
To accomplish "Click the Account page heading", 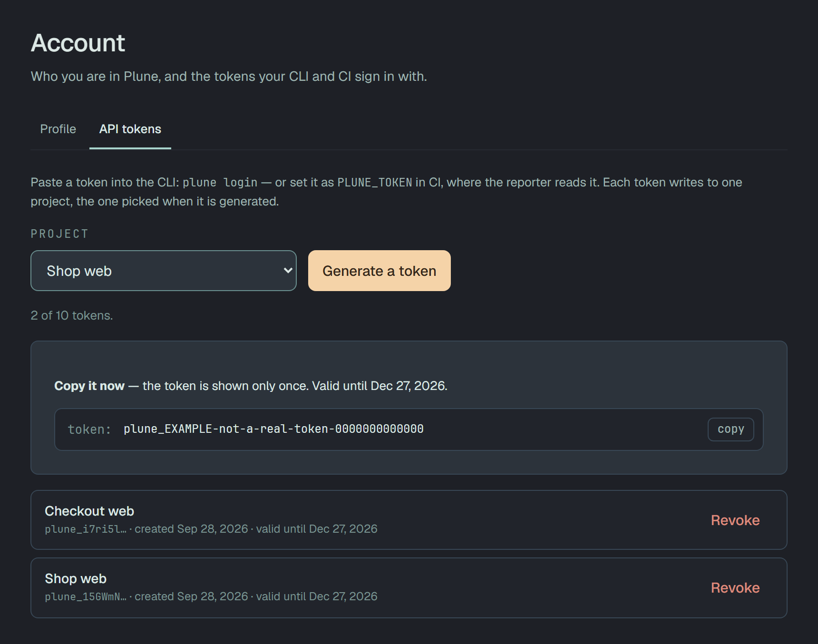I will coord(78,43).
